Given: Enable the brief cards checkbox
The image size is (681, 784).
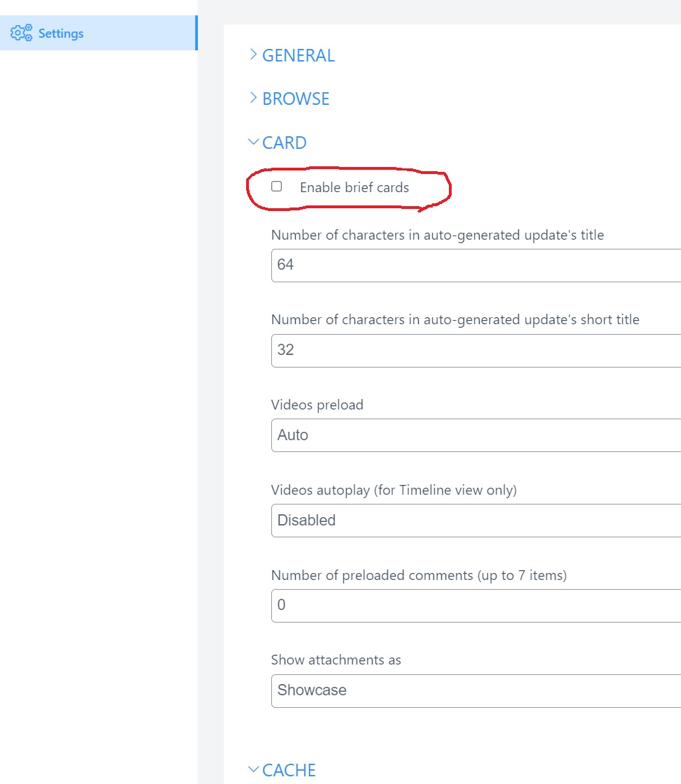Looking at the screenshot, I should tap(277, 187).
